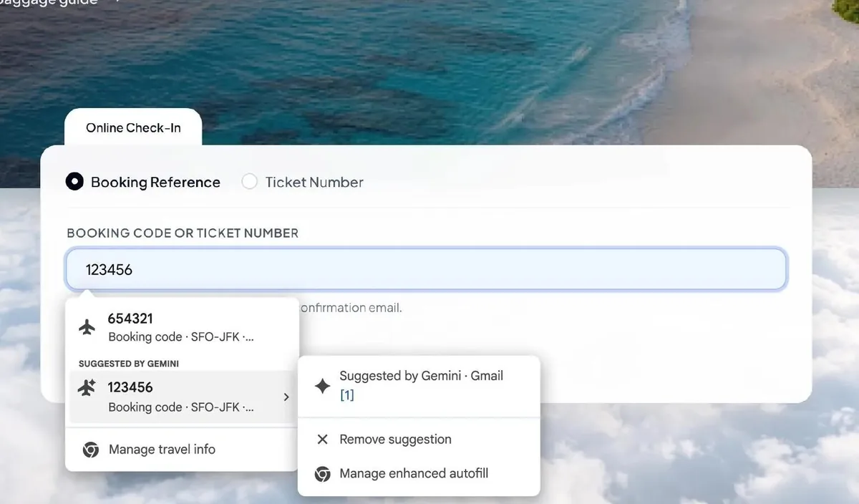Expand the 123456 suggestion submenu chevron
This screenshot has height=504, width=859.
[286, 397]
